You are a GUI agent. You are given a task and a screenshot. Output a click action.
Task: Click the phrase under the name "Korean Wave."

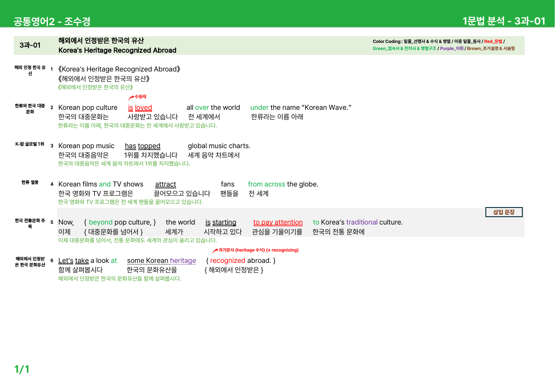pyautogui.click(x=301, y=108)
